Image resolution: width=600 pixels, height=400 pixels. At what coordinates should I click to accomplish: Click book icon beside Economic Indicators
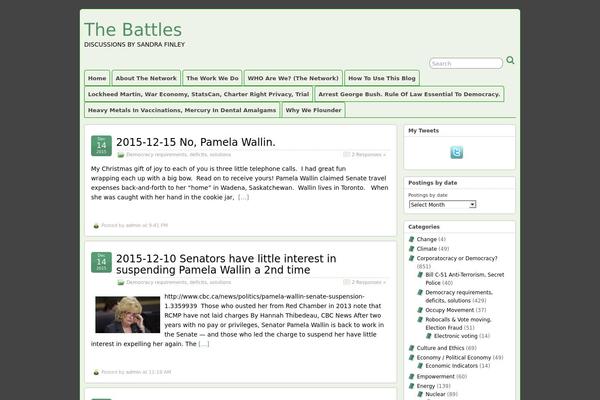tap(420, 366)
